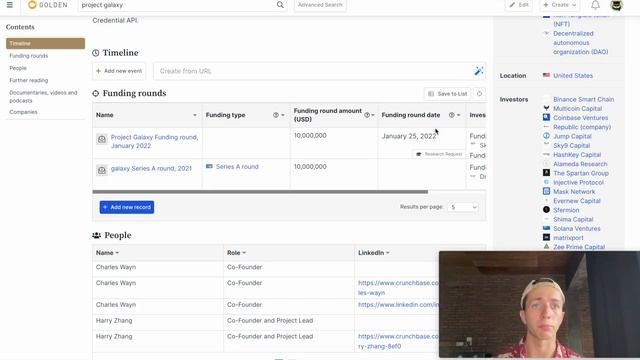Viewport: 640px width, 360px height.
Task: Click the Edit button
Action: (519, 5)
